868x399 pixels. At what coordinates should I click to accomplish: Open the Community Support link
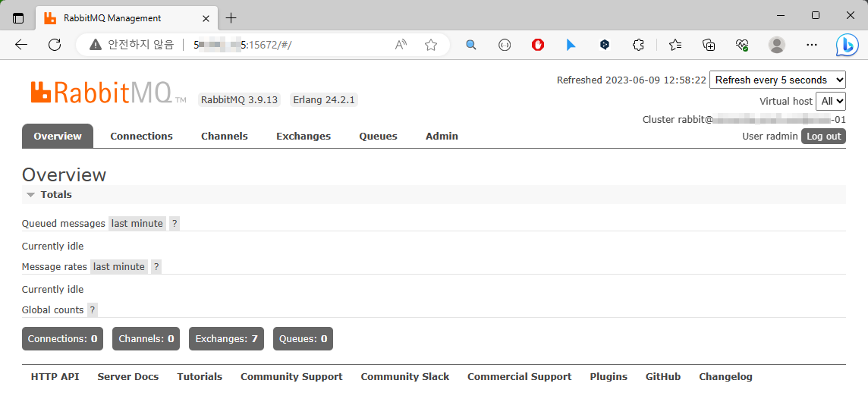291,377
